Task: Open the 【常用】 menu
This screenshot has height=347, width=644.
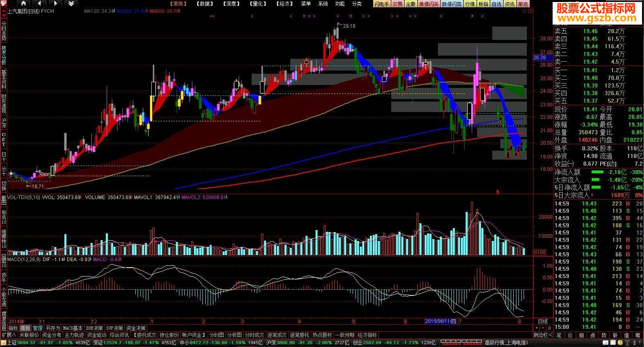Action: [178, 4]
